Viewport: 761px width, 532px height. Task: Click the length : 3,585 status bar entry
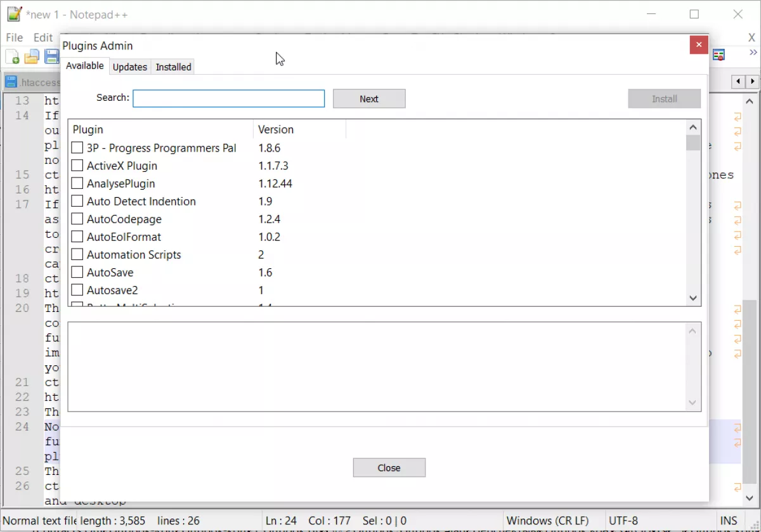click(112, 521)
